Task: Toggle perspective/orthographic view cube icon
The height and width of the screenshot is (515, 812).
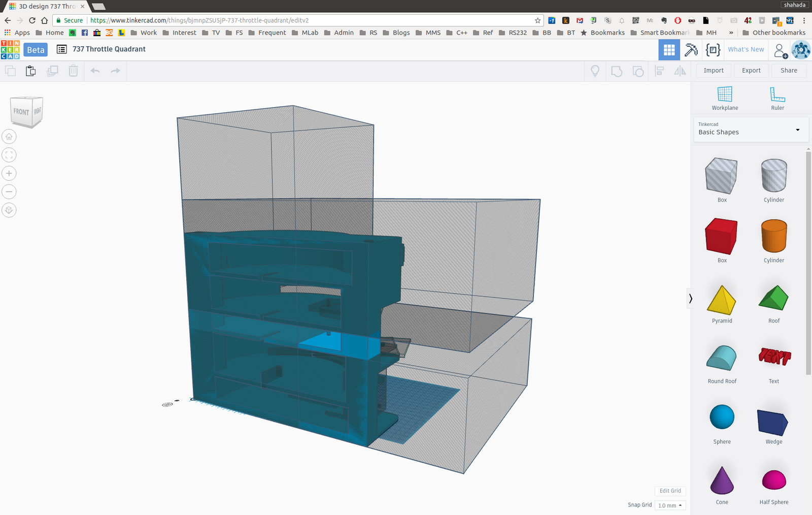Action: pyautogui.click(x=9, y=210)
